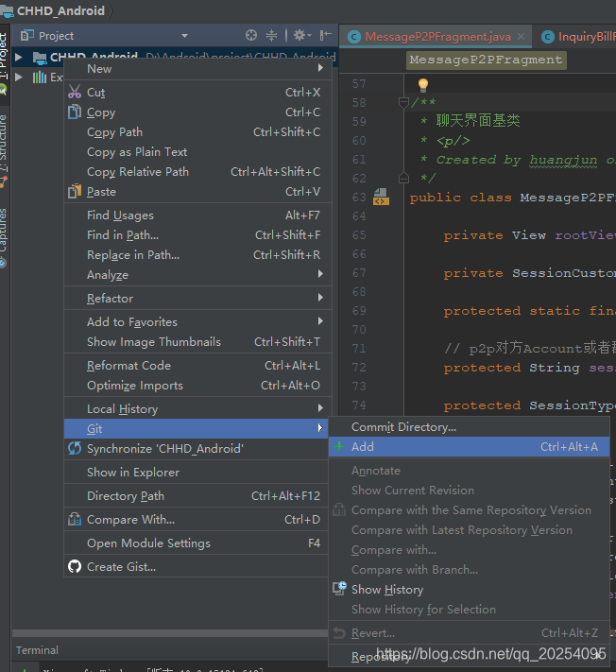Choose Copy Path menu entry
Screen dimensions: 616x672
click(x=197, y=131)
